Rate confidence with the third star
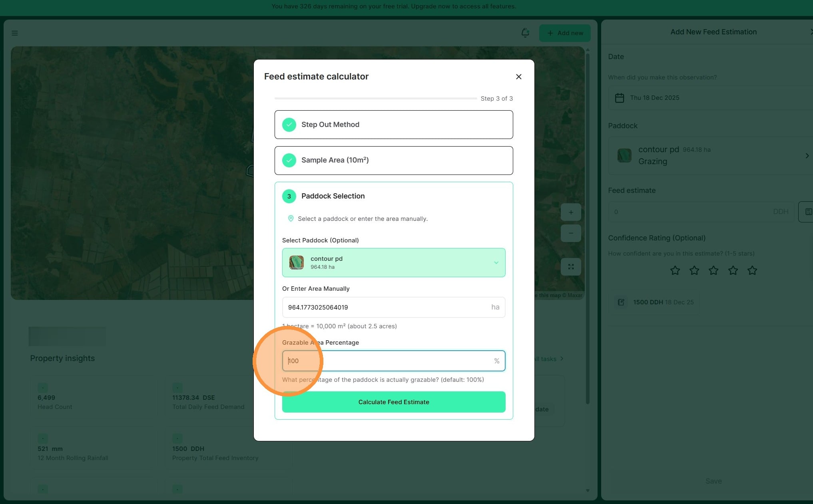The image size is (813, 504). [x=713, y=271]
